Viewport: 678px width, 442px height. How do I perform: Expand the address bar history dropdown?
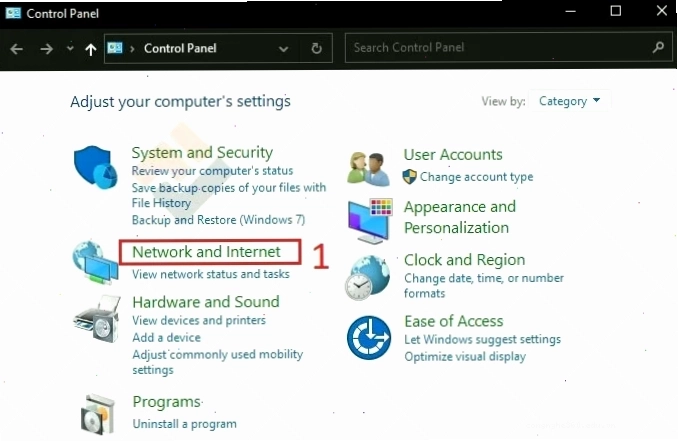[x=283, y=49]
